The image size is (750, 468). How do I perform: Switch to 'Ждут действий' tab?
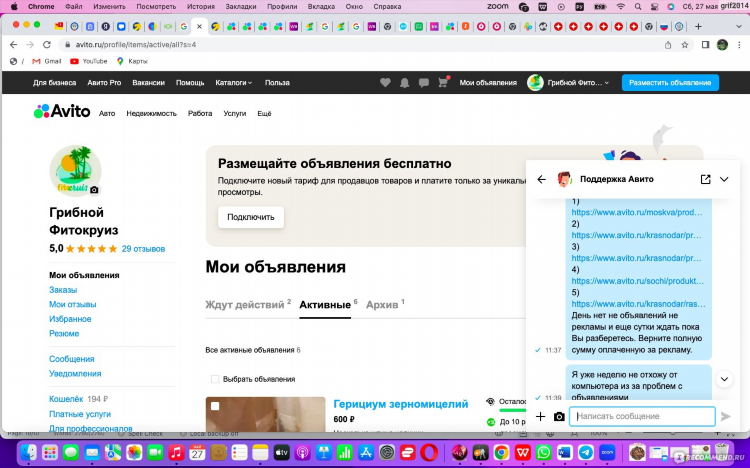[x=248, y=305]
